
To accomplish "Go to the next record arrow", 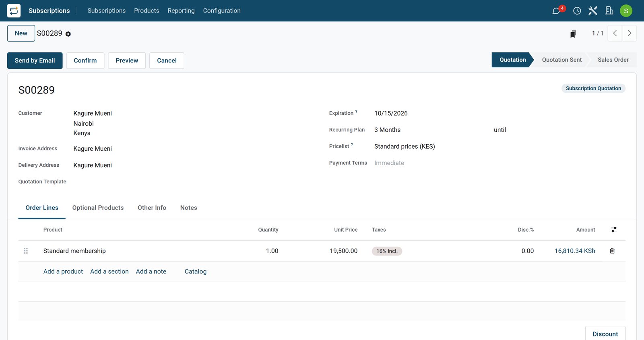I will [630, 33].
